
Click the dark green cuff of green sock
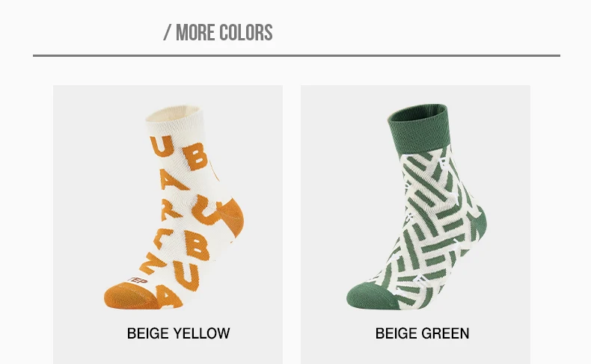coord(417,121)
